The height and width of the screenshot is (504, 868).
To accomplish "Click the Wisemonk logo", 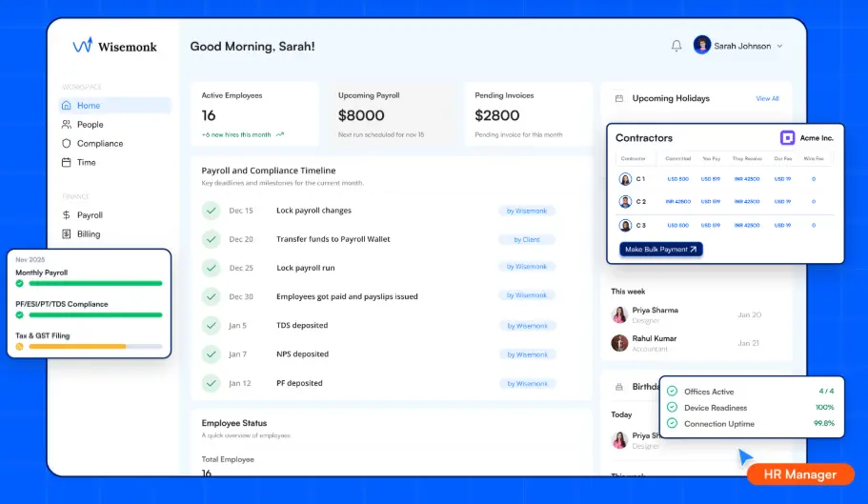I will click(114, 46).
